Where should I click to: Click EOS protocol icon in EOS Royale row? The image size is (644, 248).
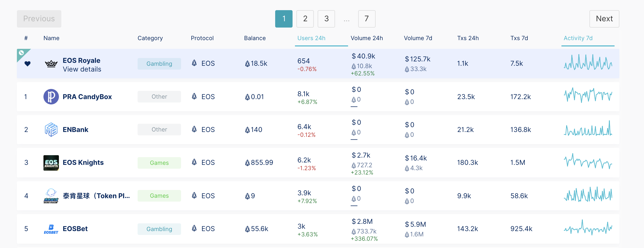pyautogui.click(x=194, y=63)
